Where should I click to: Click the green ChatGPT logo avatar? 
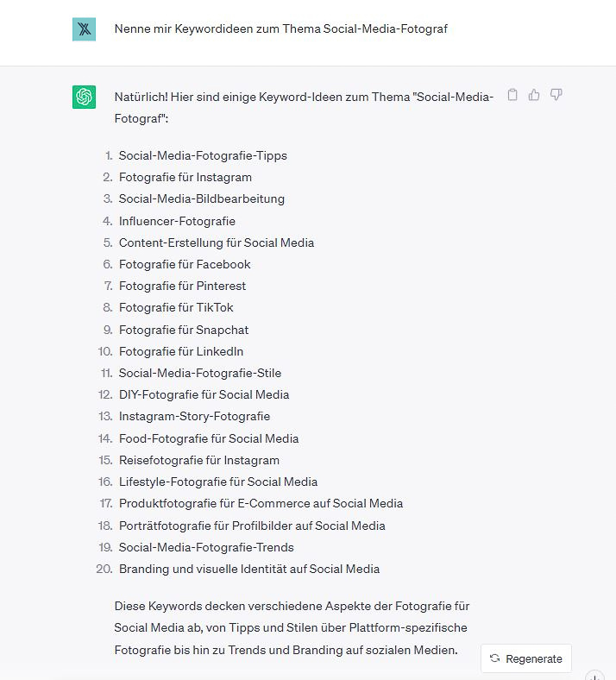tap(84, 98)
